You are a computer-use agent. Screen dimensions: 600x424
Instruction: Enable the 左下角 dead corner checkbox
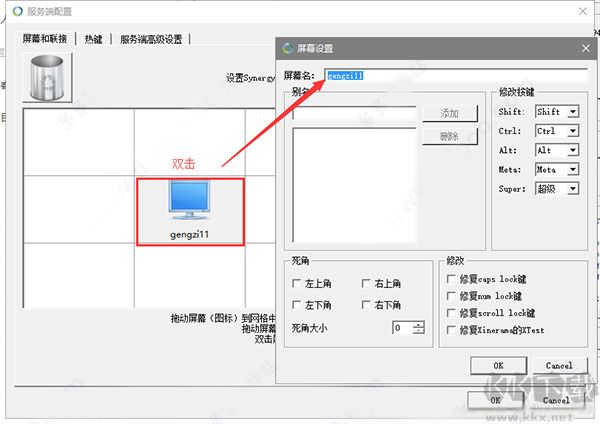296,305
